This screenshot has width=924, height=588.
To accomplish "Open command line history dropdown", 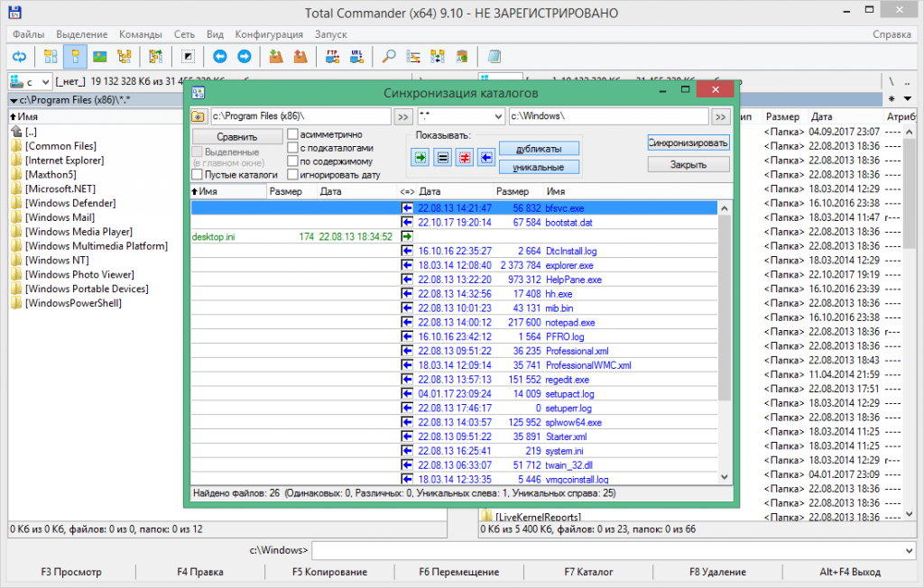I will (908, 551).
